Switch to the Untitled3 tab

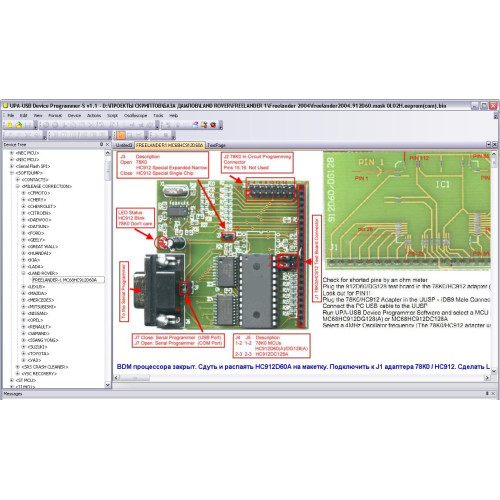[x=124, y=145]
